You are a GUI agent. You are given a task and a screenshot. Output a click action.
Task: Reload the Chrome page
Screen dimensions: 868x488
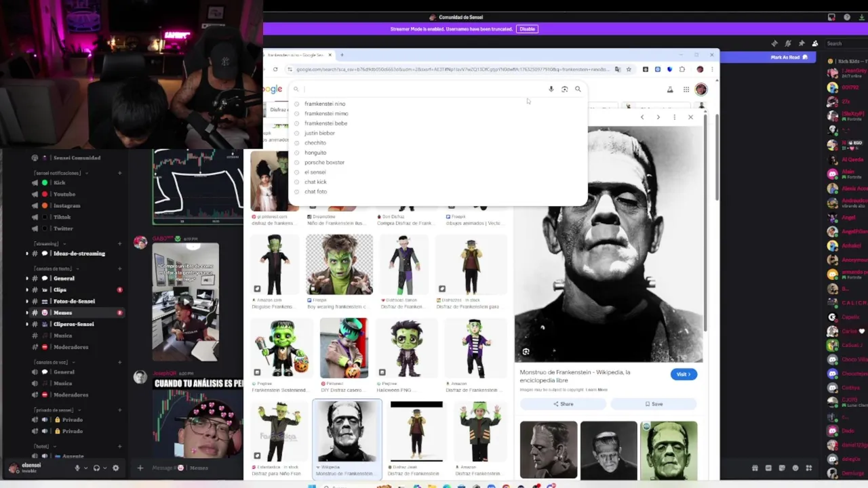pos(275,69)
